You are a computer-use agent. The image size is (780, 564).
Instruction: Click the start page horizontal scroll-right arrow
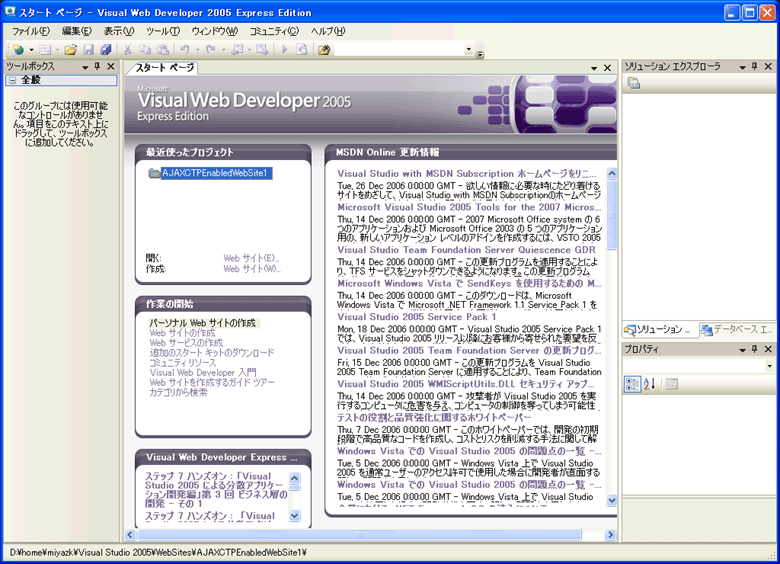point(611,535)
